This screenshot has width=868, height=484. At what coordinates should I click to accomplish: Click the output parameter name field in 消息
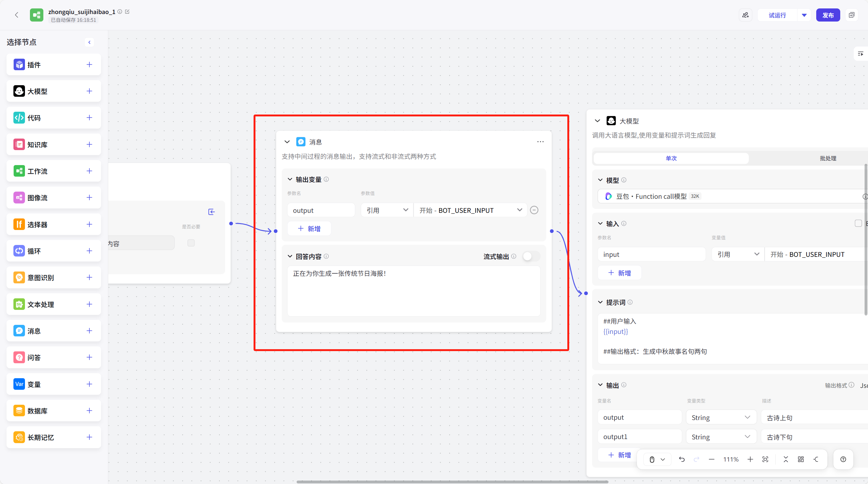[321, 210]
